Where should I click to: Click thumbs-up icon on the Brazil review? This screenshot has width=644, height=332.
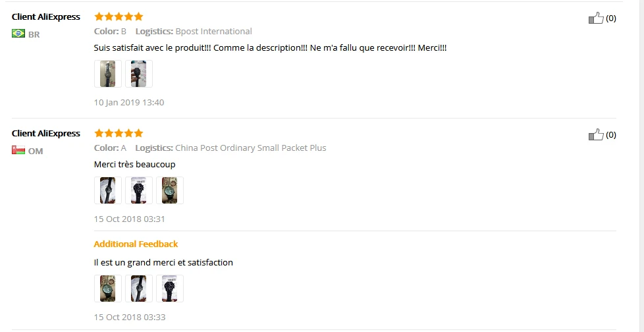pyautogui.click(x=596, y=18)
